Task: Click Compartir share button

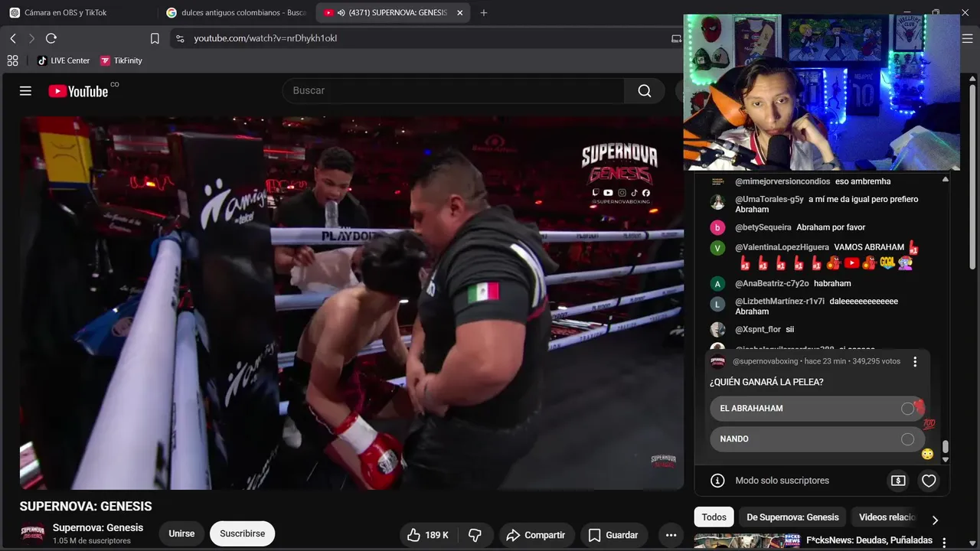Action: click(x=536, y=535)
